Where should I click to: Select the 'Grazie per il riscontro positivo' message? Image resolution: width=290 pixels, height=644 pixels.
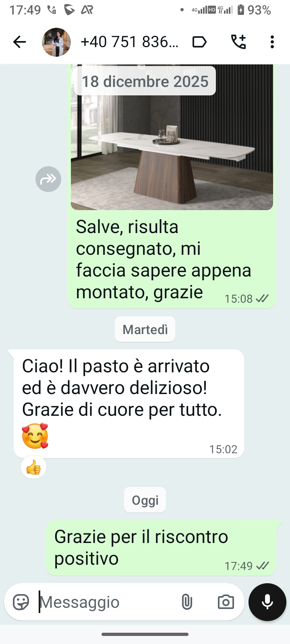pos(161,548)
